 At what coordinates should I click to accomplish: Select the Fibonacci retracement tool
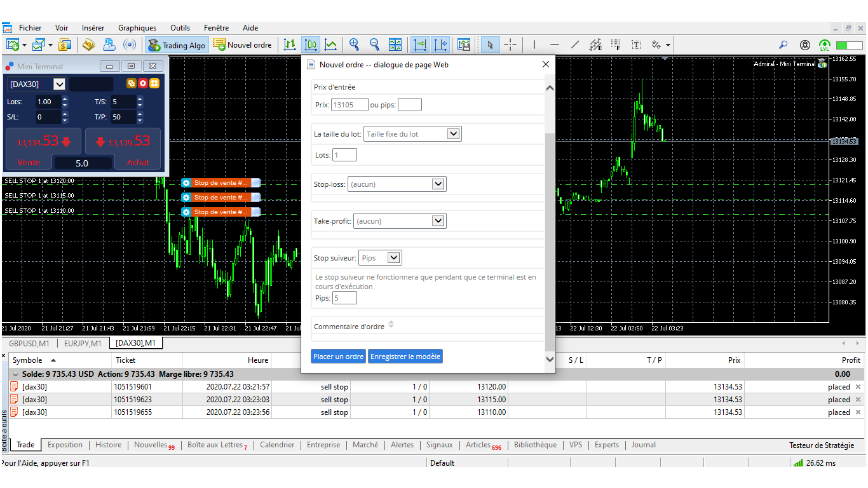[x=616, y=44]
